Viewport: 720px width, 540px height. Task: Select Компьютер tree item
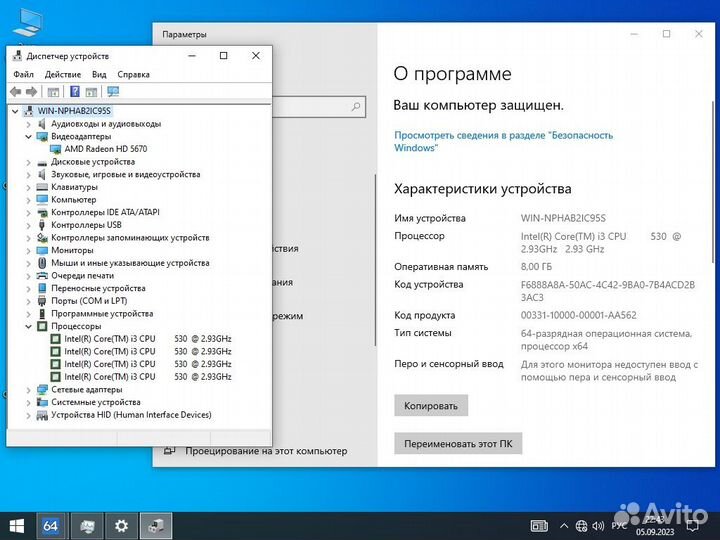(x=73, y=200)
